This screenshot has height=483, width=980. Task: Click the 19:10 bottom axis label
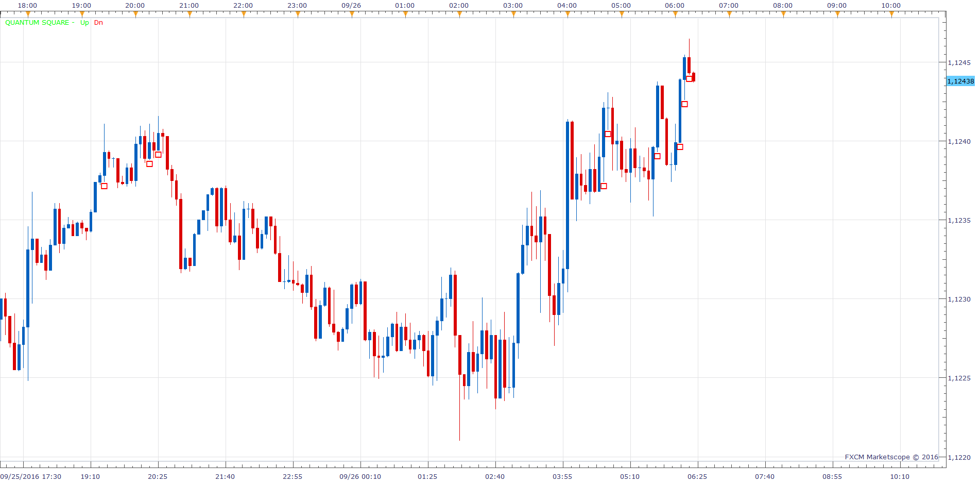click(90, 477)
